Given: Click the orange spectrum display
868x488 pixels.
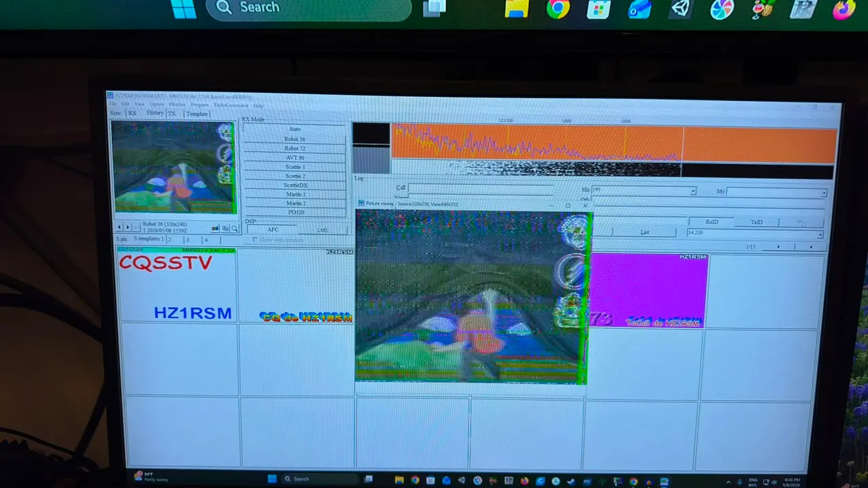Looking at the screenshot, I should tap(614, 144).
